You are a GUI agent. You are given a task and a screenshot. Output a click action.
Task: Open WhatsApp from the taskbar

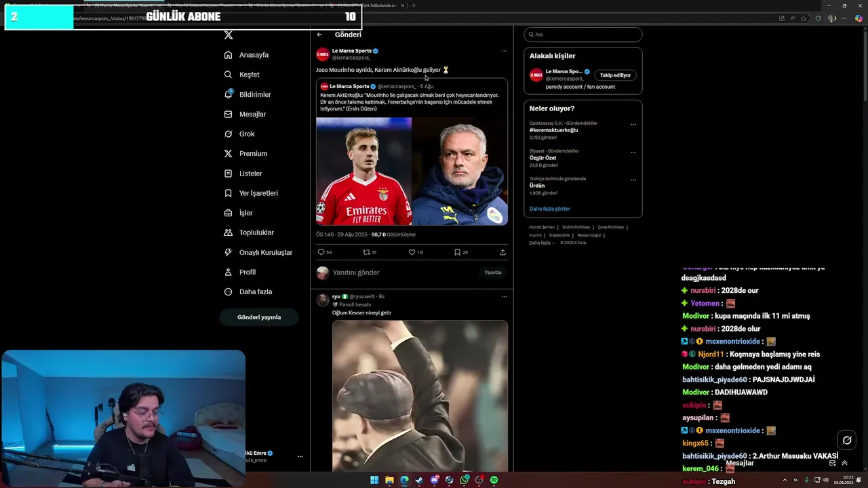pos(464,480)
